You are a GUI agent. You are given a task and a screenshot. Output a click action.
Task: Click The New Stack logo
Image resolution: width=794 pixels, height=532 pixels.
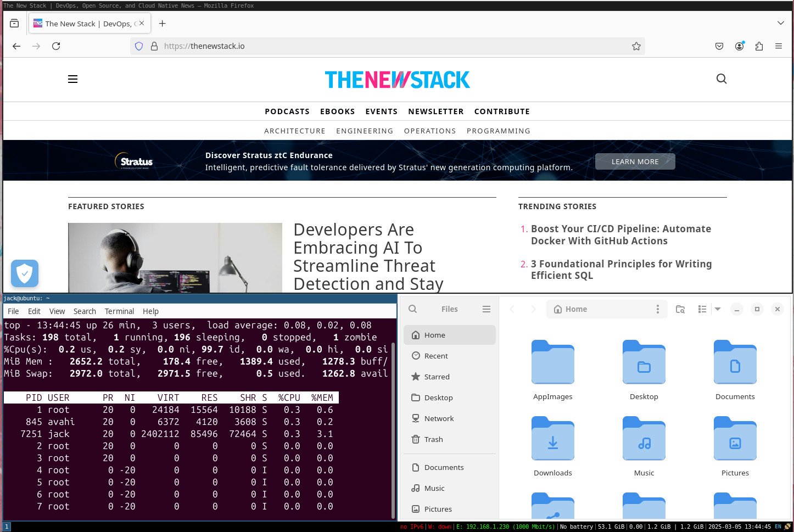coord(397,80)
